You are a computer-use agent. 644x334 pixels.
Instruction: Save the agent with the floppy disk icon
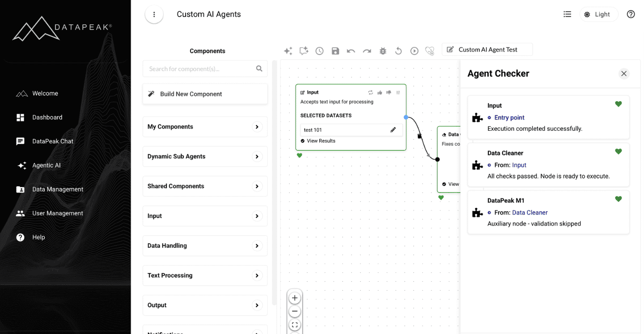(x=335, y=51)
